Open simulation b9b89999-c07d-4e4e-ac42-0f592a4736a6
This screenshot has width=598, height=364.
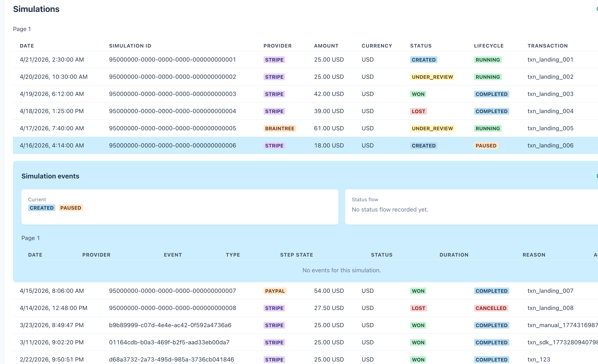[170, 325]
